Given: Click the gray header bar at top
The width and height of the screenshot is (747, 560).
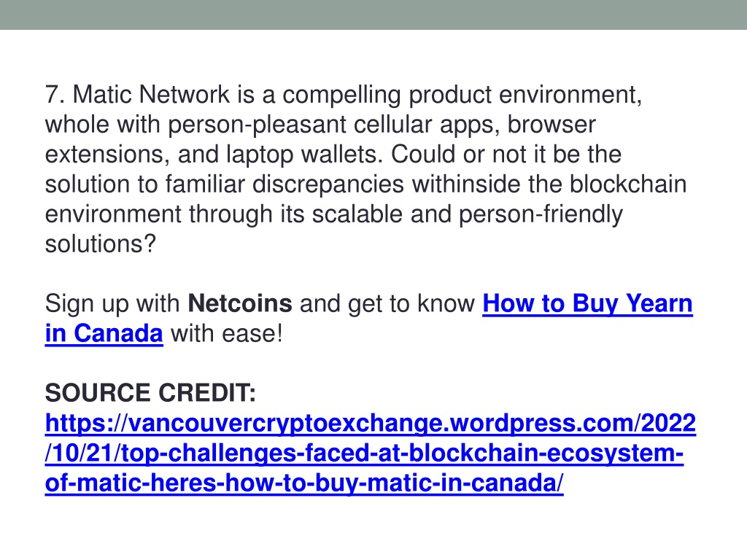Looking at the screenshot, I should pos(373,15).
